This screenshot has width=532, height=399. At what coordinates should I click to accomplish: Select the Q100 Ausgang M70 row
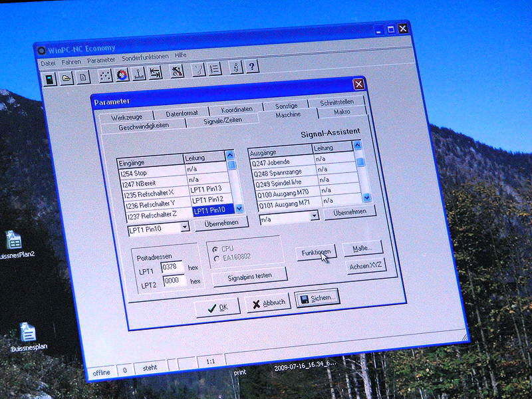pyautogui.click(x=308, y=192)
